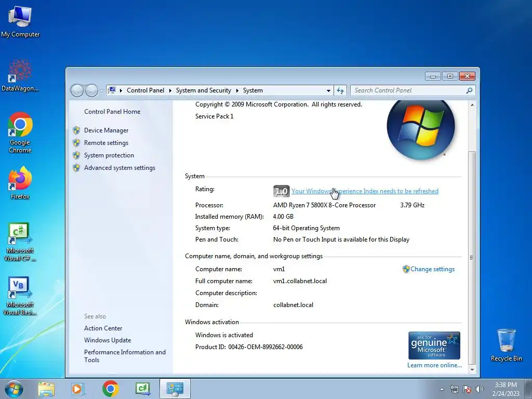Open Microsoft Visual Basic desktop shortcut
Image resolution: width=532 pixels, height=399 pixels.
(x=20, y=296)
